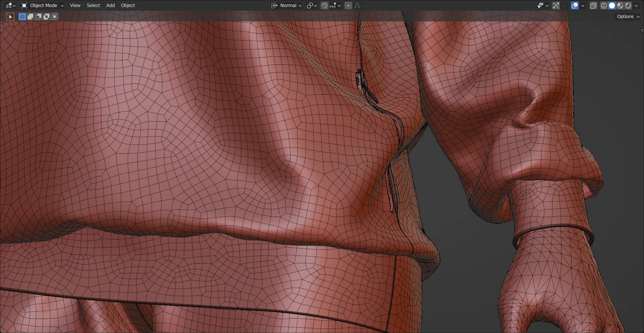Open the Normal transform orientation dropdown
The height and width of the screenshot is (333, 644).
287,5
